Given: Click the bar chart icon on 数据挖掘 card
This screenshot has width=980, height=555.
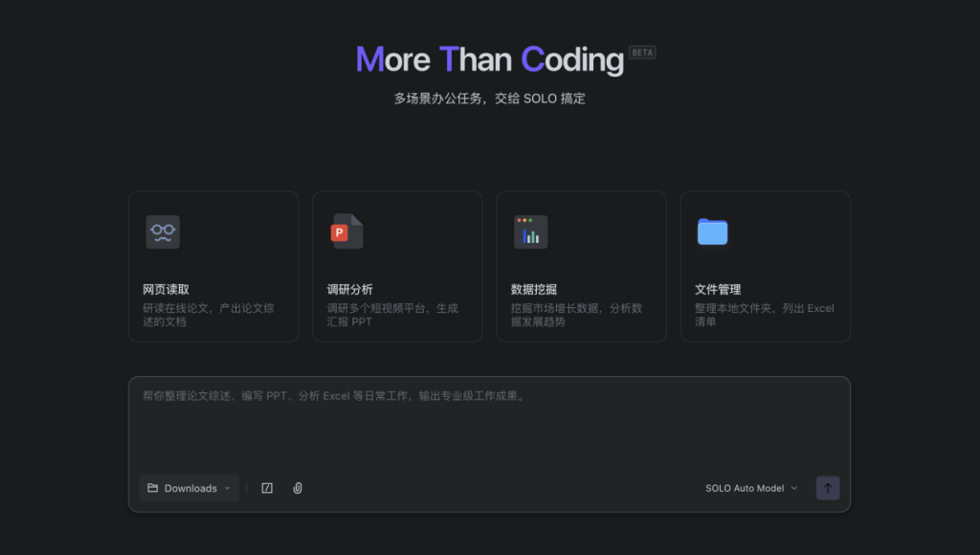Looking at the screenshot, I should click(x=530, y=232).
